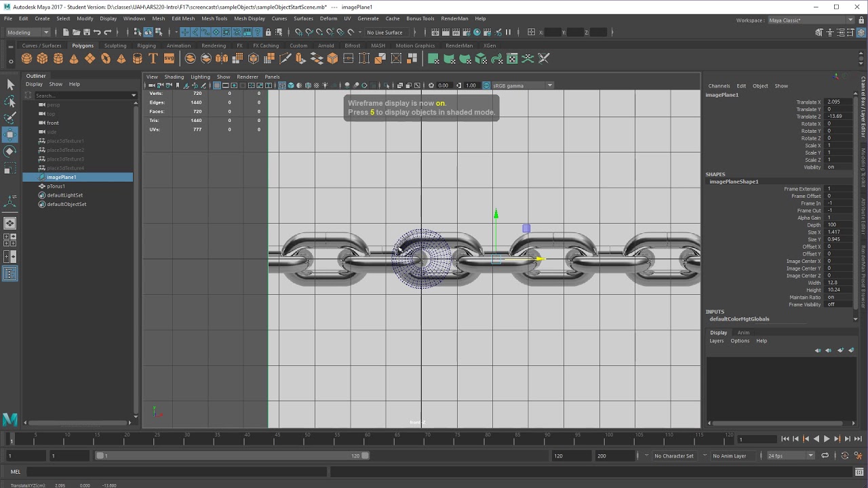Click the Translate X value field
868x488 pixels.
[838, 102]
